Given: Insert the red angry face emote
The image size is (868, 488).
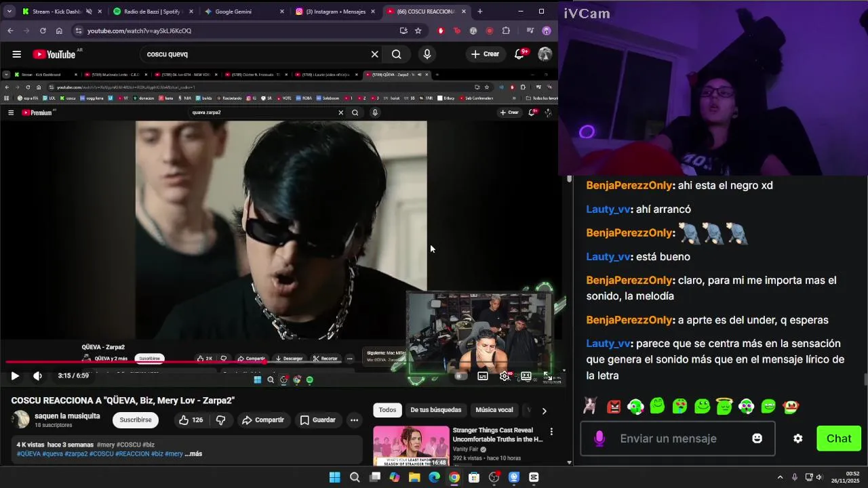Looking at the screenshot, I should (x=614, y=407).
